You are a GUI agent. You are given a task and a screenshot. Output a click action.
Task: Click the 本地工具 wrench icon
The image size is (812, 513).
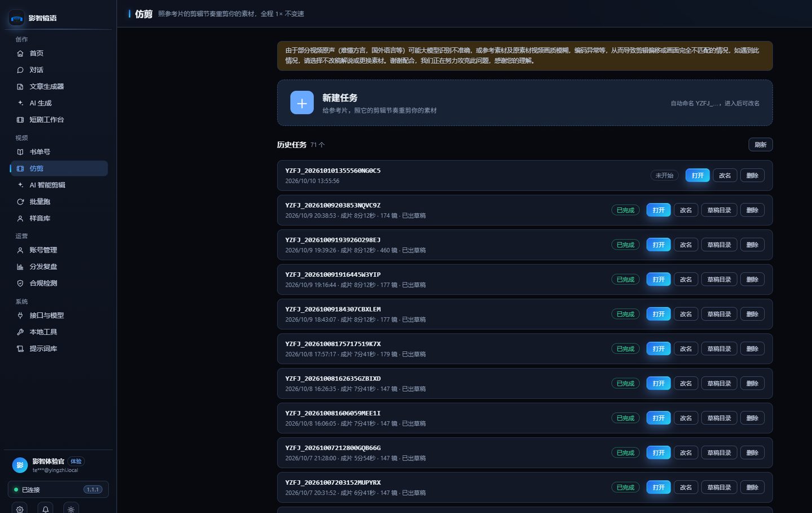(x=20, y=332)
